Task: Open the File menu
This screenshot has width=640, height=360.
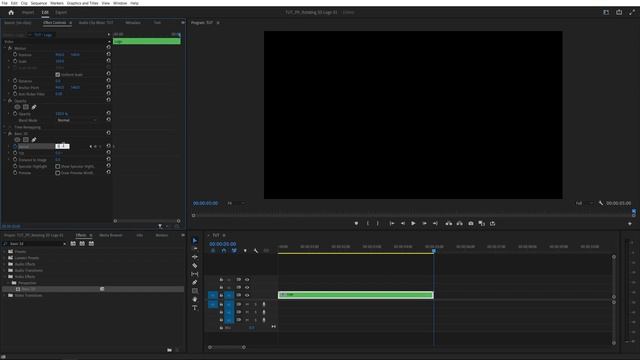Action: tap(4, 3)
